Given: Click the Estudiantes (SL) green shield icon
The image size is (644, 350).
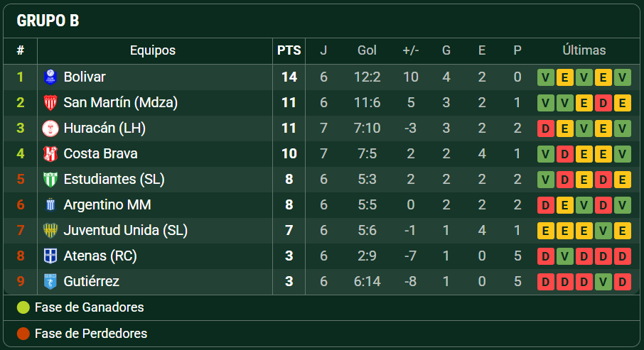Looking at the screenshot, I should (x=50, y=180).
